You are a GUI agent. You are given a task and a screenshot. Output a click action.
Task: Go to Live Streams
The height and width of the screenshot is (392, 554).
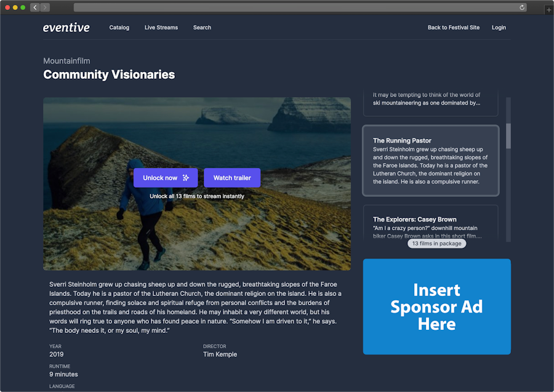(x=161, y=28)
